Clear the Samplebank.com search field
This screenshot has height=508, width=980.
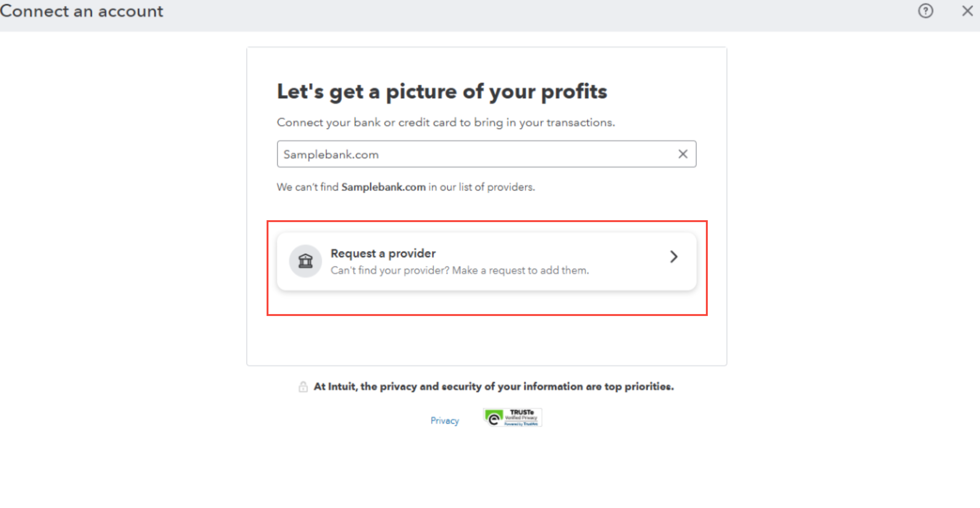point(683,154)
